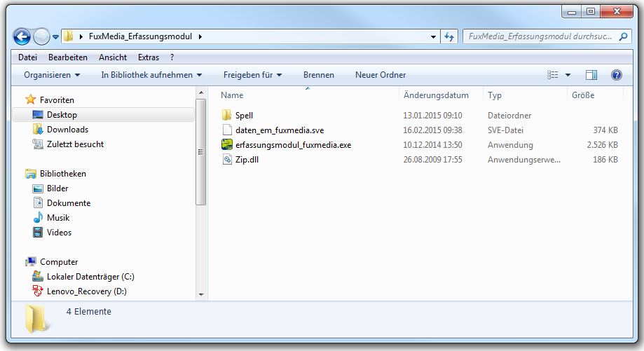Open the Organisieren dropdown
Viewport: 644px width, 351px height.
[52, 75]
